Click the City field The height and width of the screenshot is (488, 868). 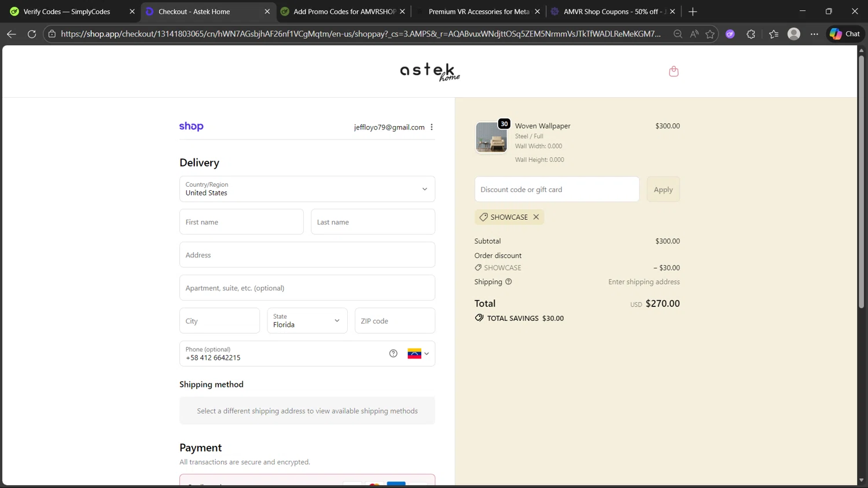pyautogui.click(x=219, y=321)
